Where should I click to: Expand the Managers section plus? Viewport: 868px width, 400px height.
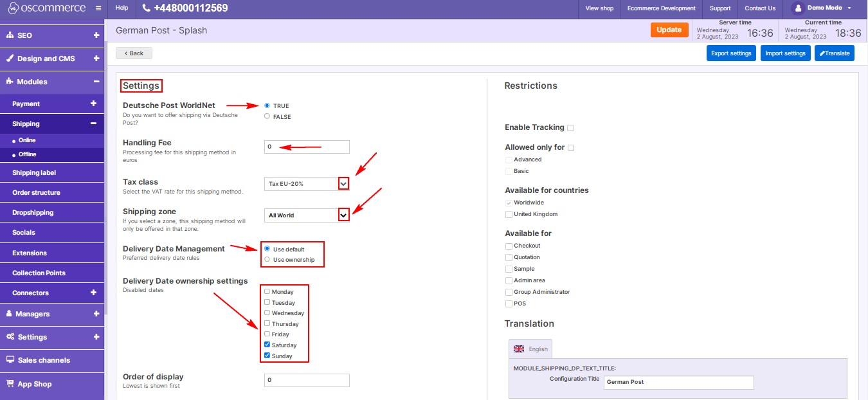[96, 314]
